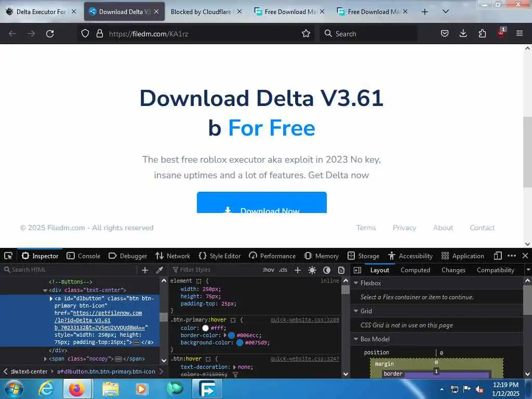Open a new browser tab
Image resolution: width=532 pixels, height=399 pixels.
pyautogui.click(x=424, y=12)
